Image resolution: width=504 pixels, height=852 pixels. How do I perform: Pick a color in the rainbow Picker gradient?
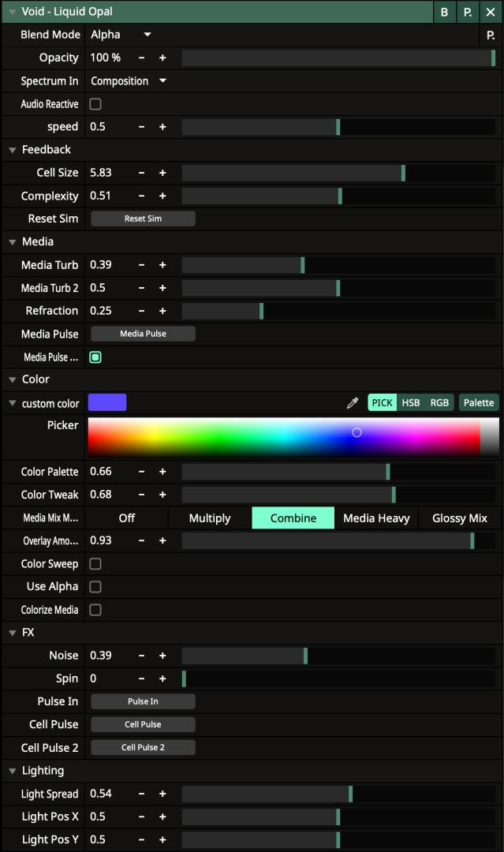click(293, 437)
